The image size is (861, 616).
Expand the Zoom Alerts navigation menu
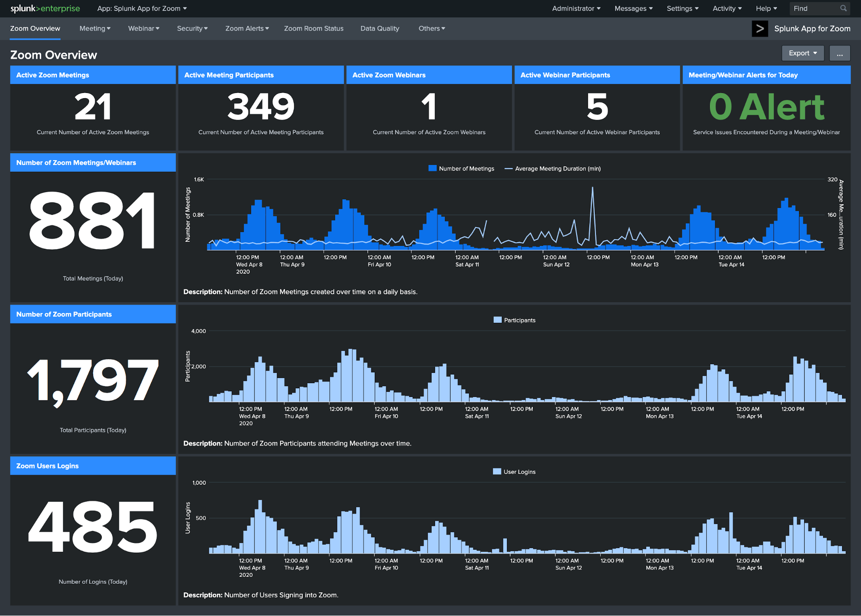(247, 28)
